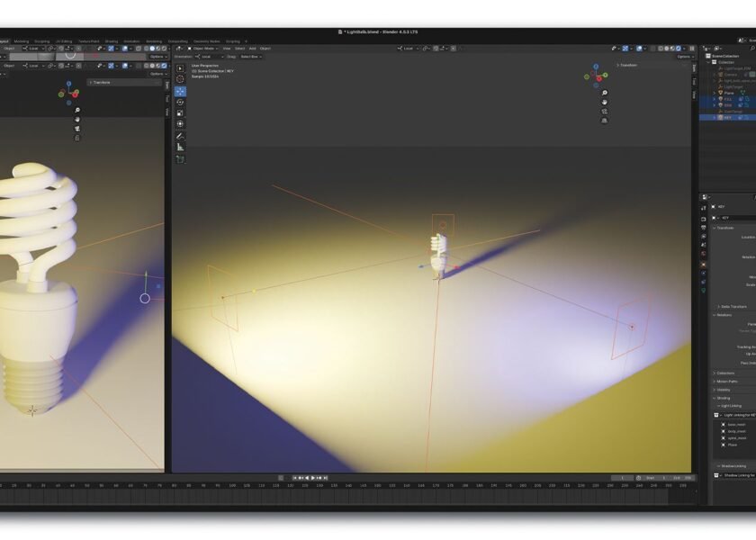Toggle the Plane light linking checkbox
Screen dimensions: 756x540
click(x=723, y=445)
